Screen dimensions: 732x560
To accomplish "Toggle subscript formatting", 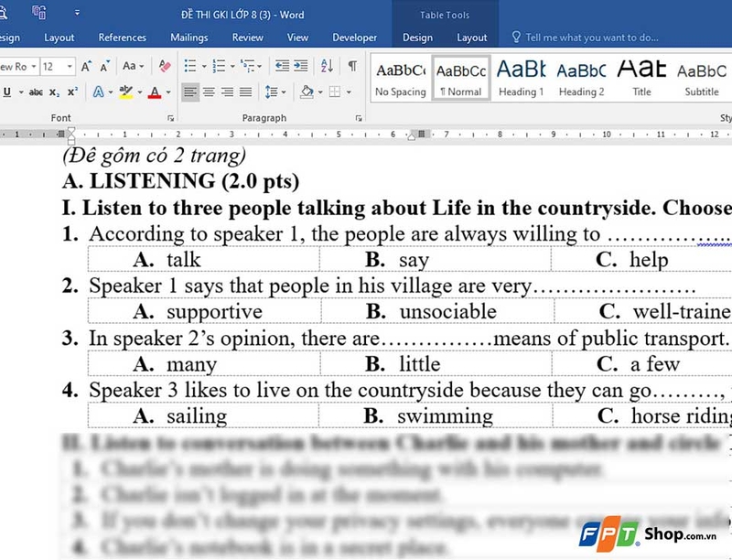I will click(x=54, y=92).
